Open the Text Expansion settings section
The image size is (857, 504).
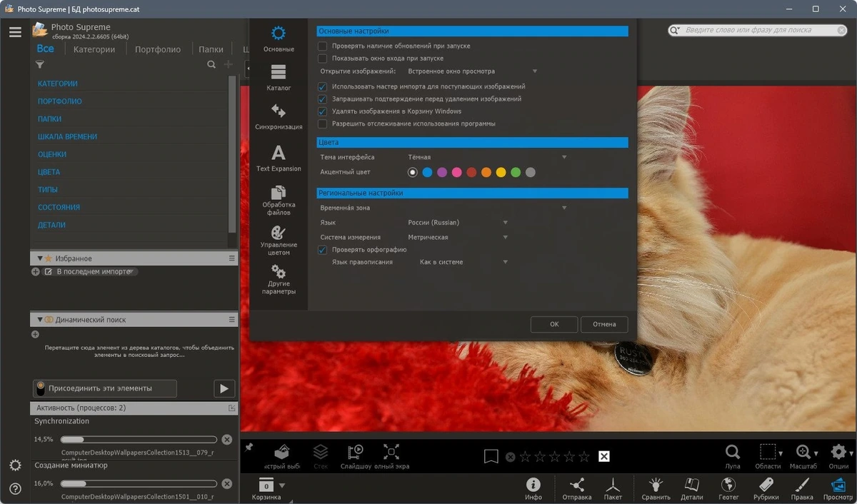pyautogui.click(x=279, y=158)
